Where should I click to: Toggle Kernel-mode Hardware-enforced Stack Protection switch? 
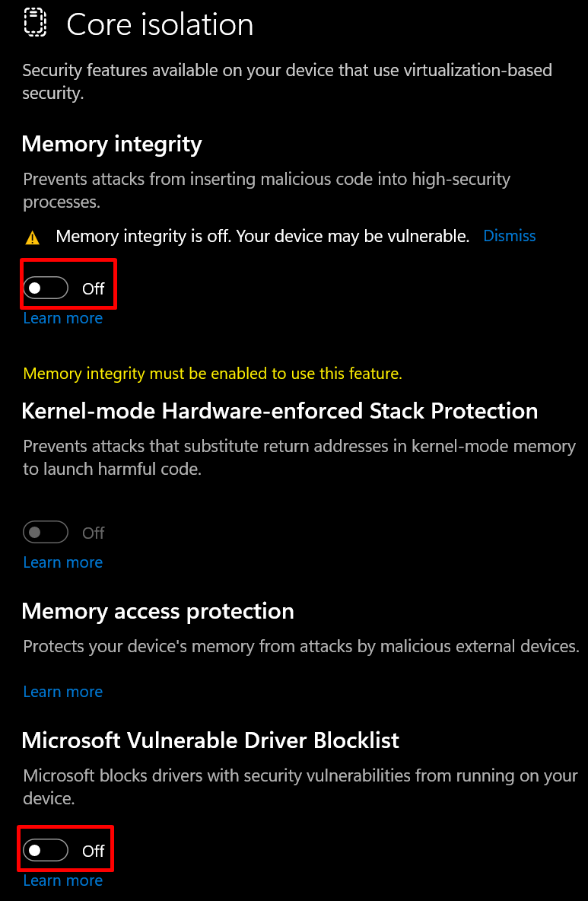[x=46, y=533]
